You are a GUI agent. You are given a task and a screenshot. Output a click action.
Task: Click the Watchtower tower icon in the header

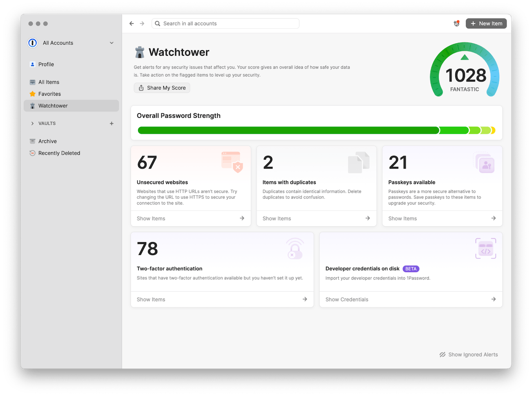click(140, 52)
